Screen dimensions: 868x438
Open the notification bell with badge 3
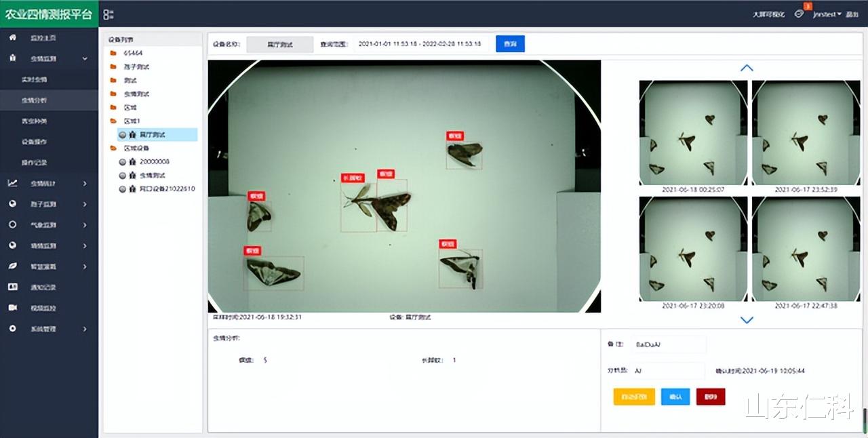pyautogui.click(x=800, y=14)
